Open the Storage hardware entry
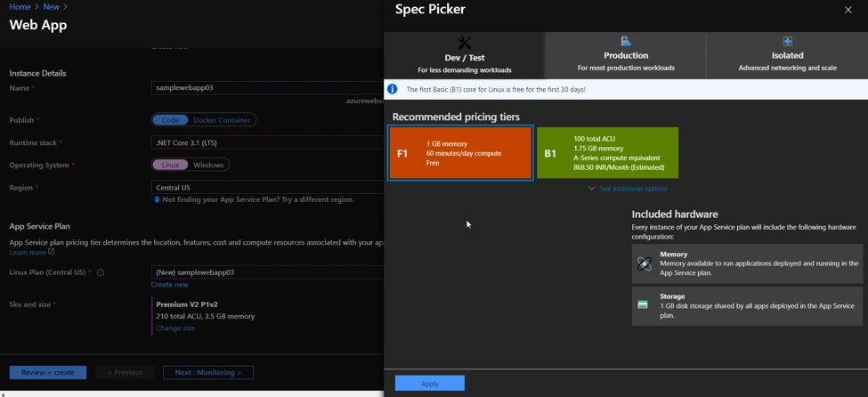 coord(747,305)
